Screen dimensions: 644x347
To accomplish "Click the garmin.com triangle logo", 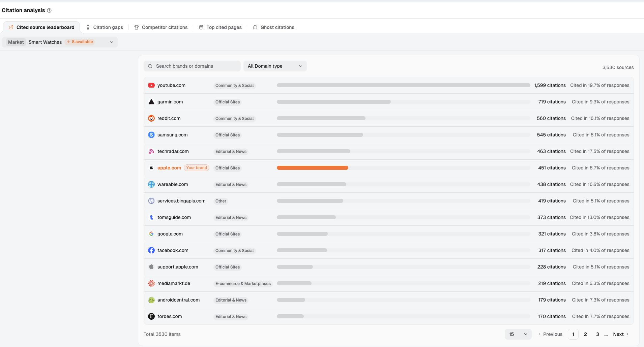I will [x=151, y=102].
